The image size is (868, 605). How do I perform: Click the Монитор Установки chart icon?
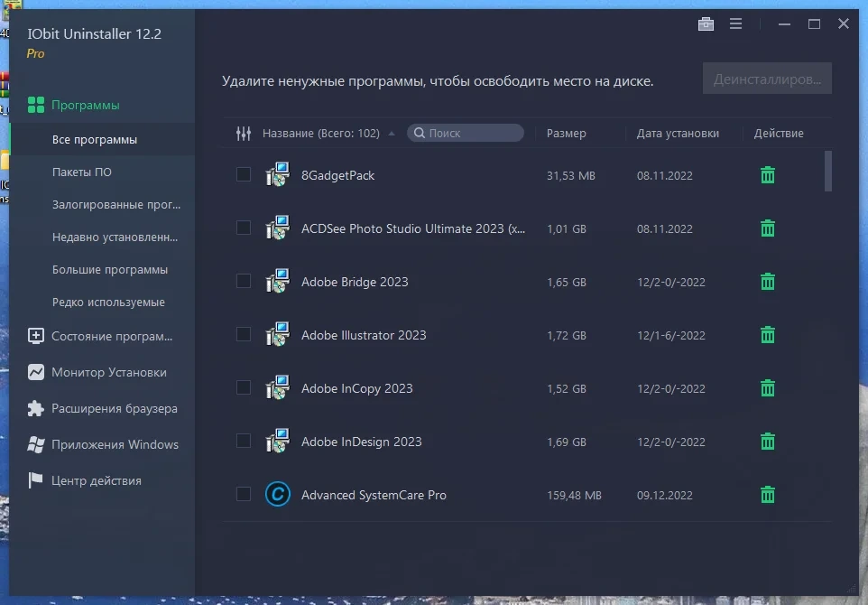pyautogui.click(x=36, y=372)
